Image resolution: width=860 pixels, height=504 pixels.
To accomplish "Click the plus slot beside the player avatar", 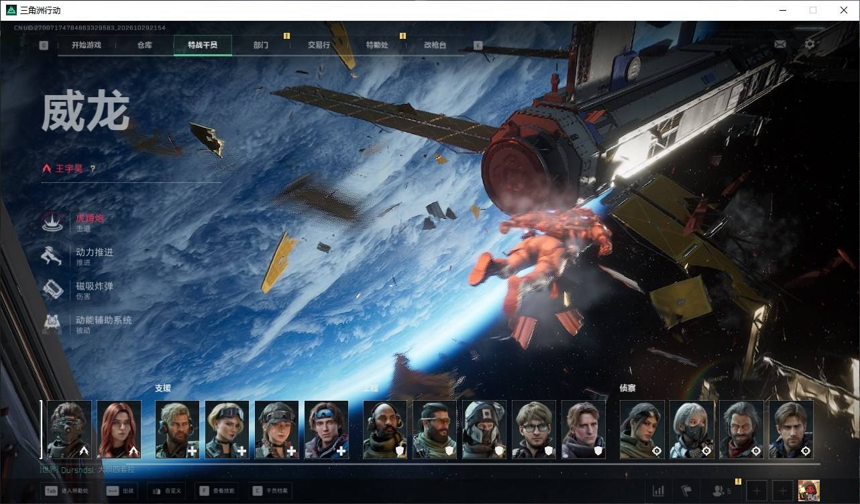I will [782, 491].
